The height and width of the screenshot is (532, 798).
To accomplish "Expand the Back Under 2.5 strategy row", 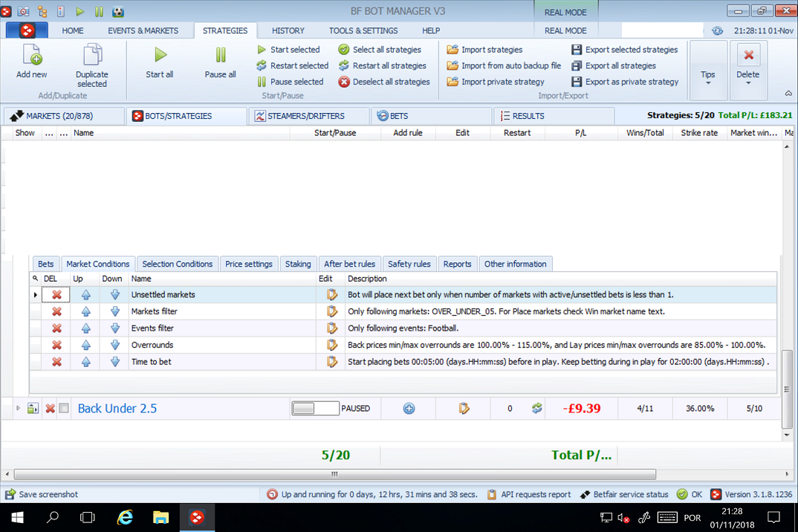I will pos(18,409).
